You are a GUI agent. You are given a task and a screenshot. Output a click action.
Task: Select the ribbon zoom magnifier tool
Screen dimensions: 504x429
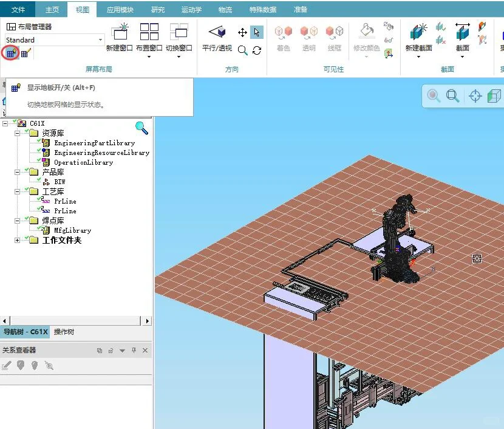(243, 50)
